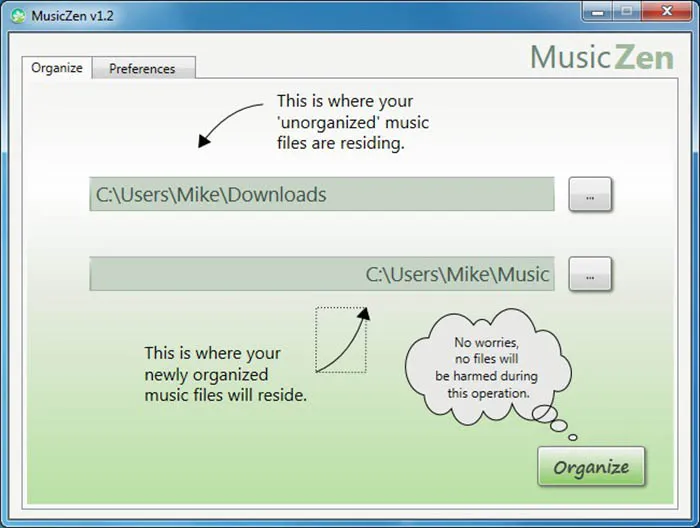Click the "No worries, no files will be harmed" bubble
This screenshot has height=528, width=700.
pos(488,368)
